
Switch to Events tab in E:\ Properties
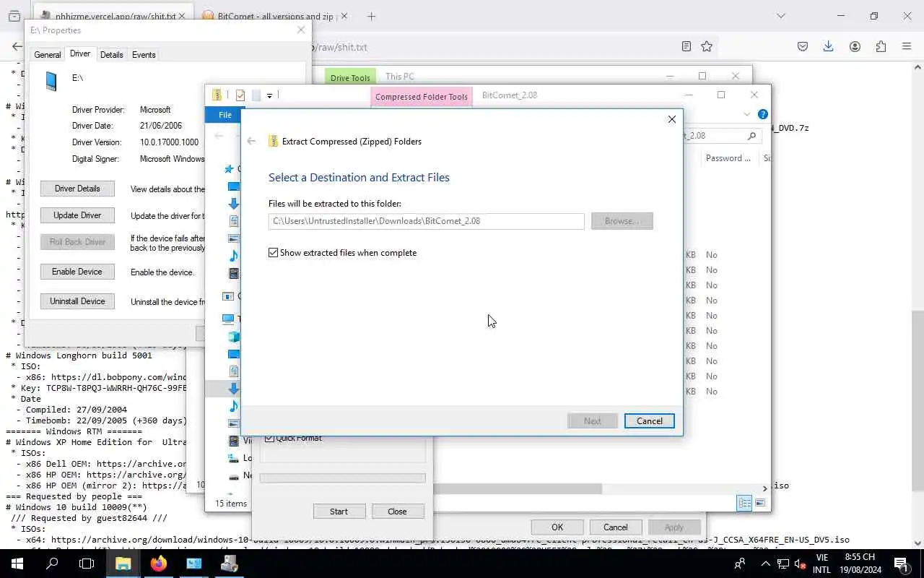click(x=144, y=55)
